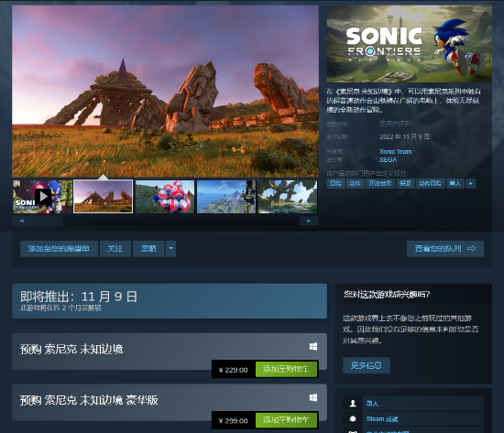Play the Sonic trailer video thumbnail
Screen dimensions: 504x433
coord(42,197)
